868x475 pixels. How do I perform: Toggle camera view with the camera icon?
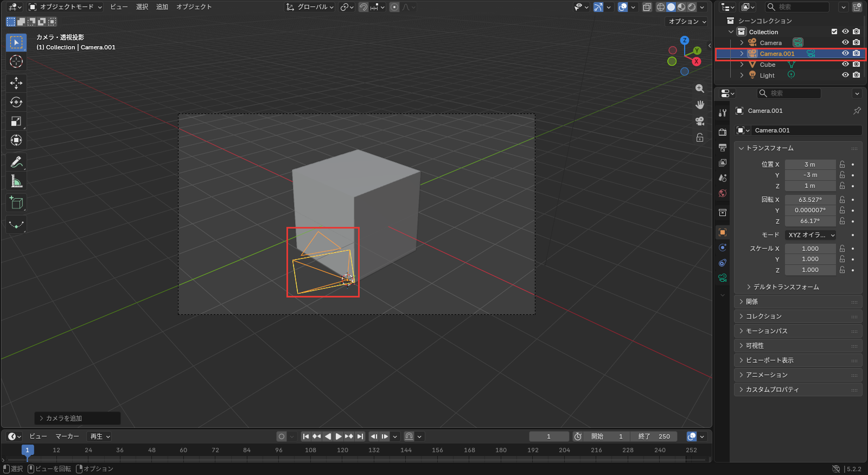[700, 121]
